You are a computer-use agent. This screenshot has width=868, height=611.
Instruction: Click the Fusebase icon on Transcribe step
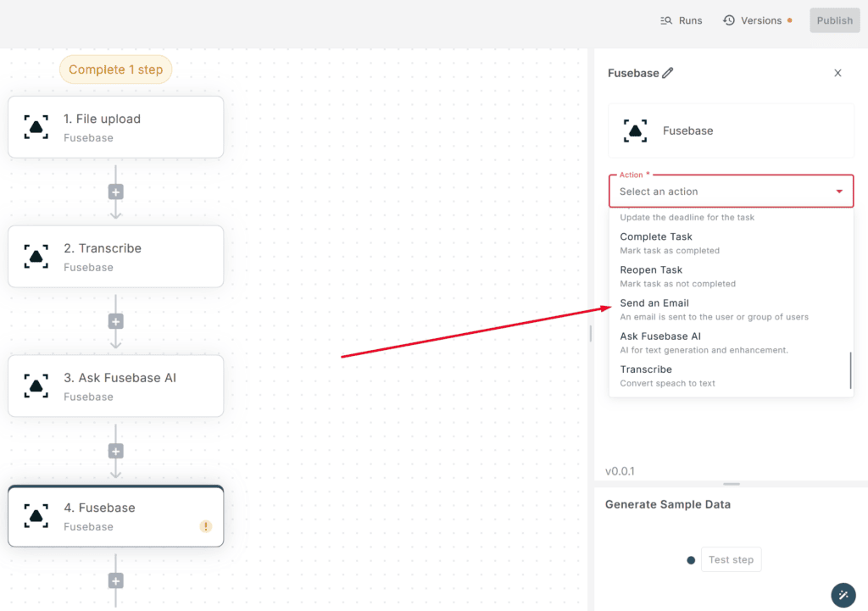tap(36, 257)
